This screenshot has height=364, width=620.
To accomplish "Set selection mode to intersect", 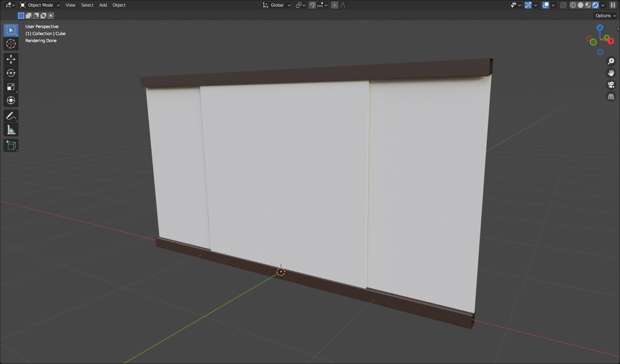I will [51, 15].
